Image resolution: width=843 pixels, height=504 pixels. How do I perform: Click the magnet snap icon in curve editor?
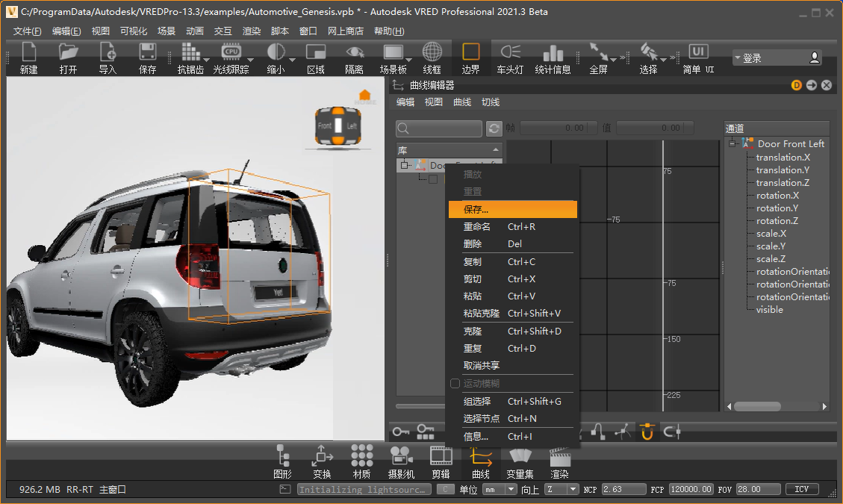click(x=647, y=432)
